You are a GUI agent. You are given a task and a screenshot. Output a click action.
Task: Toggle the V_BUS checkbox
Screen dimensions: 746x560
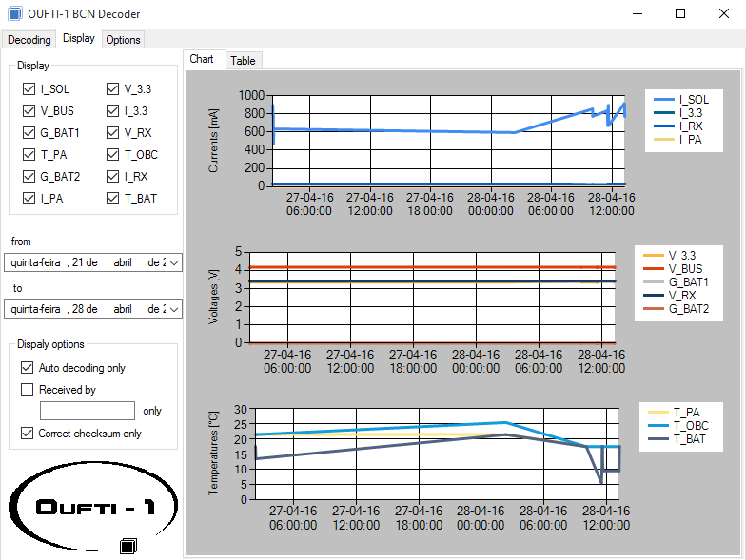coord(29,111)
